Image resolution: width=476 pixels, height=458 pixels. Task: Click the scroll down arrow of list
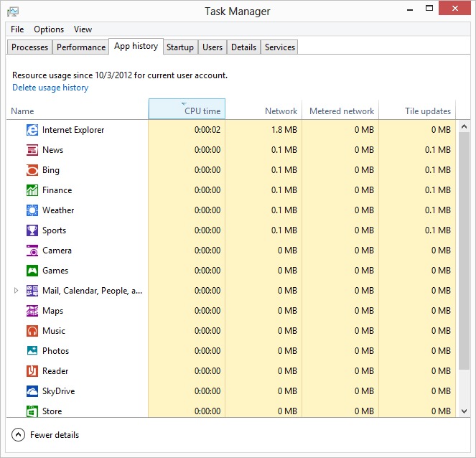click(464, 411)
